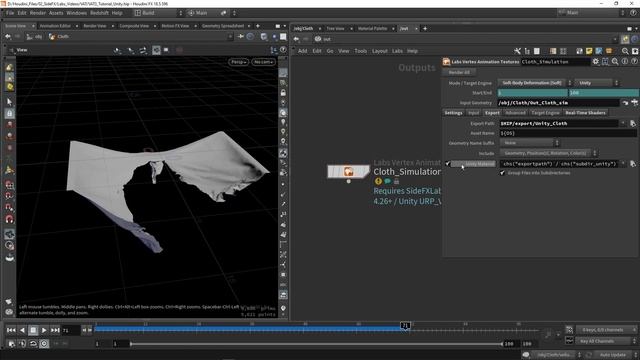Click the Cloth node in path bar

click(x=59, y=36)
